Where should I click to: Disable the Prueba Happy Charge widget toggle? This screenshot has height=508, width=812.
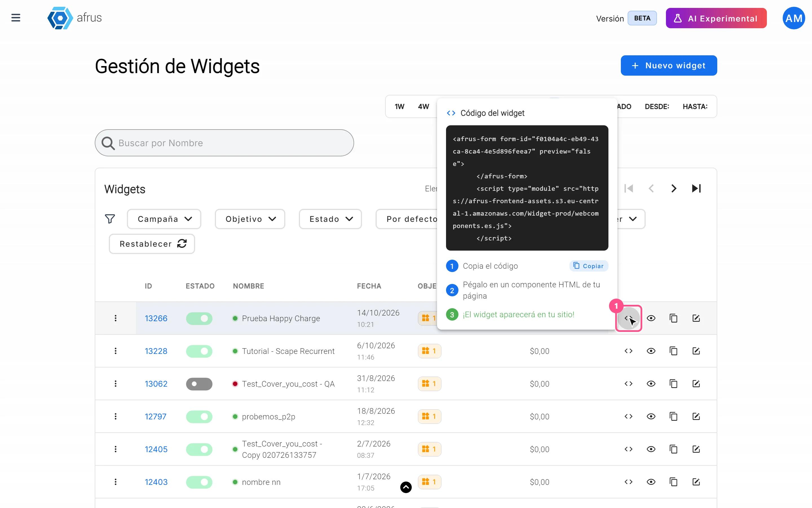click(199, 318)
